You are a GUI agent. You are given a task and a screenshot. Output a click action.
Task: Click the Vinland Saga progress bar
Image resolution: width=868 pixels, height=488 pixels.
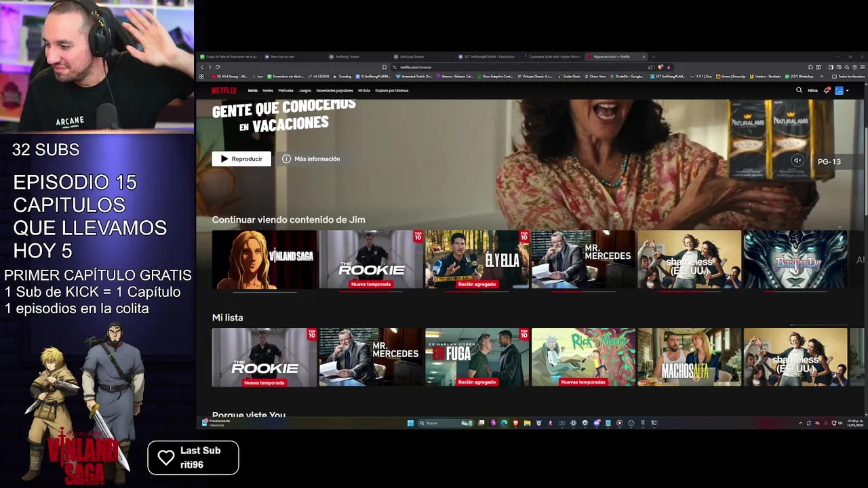pos(264,292)
